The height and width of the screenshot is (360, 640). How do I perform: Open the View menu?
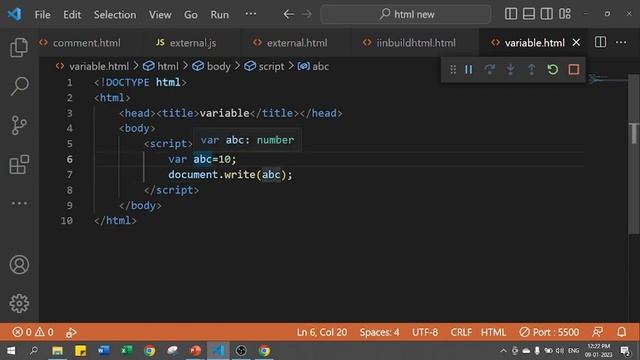(160, 15)
